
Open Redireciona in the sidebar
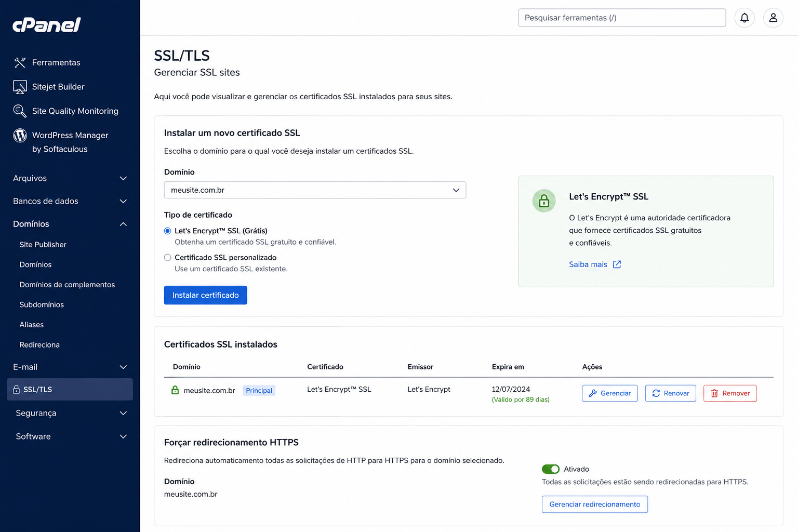point(39,344)
